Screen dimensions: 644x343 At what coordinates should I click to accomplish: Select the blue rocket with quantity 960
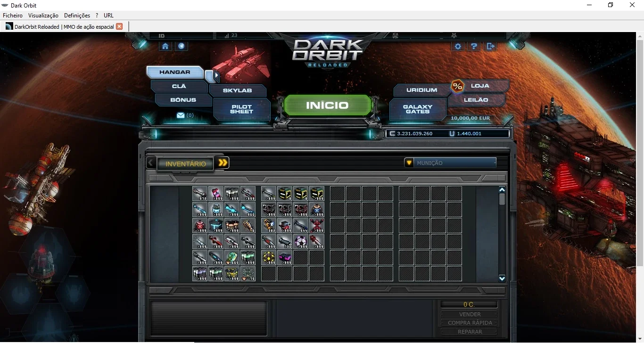click(248, 210)
